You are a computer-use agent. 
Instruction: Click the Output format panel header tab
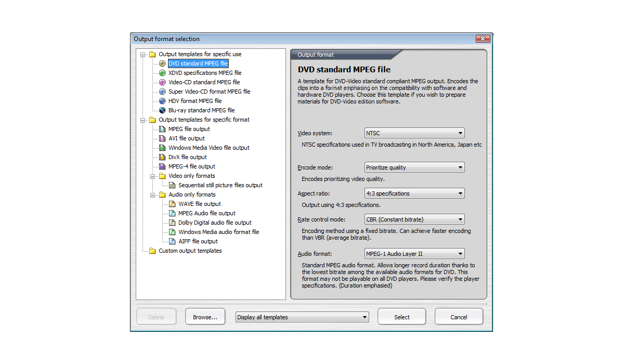point(346,55)
